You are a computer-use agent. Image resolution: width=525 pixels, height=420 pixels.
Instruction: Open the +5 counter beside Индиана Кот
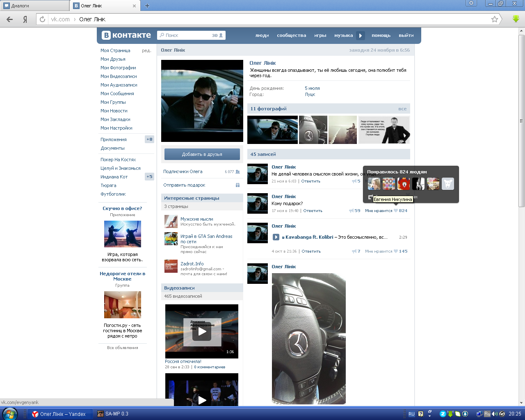point(149,177)
